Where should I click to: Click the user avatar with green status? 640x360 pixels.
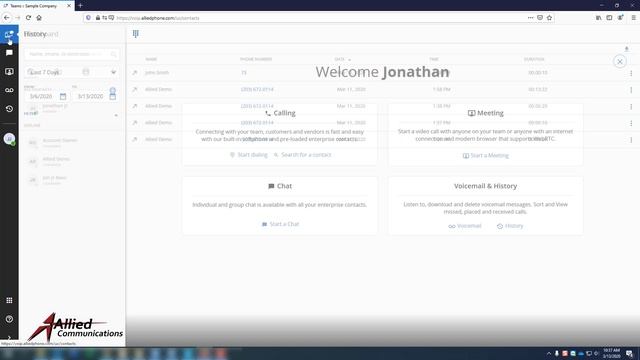tap(9, 139)
